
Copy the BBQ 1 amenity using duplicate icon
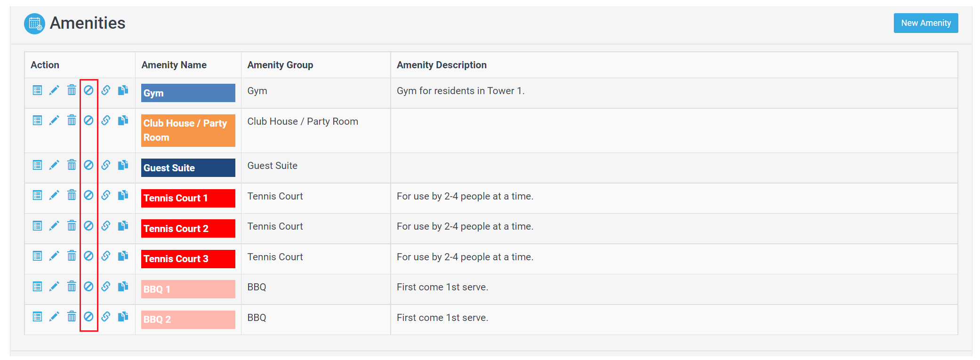pyautogui.click(x=123, y=287)
